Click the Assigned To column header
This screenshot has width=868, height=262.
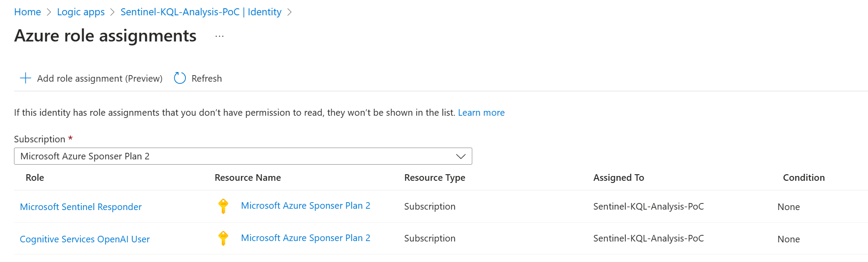pyautogui.click(x=618, y=178)
